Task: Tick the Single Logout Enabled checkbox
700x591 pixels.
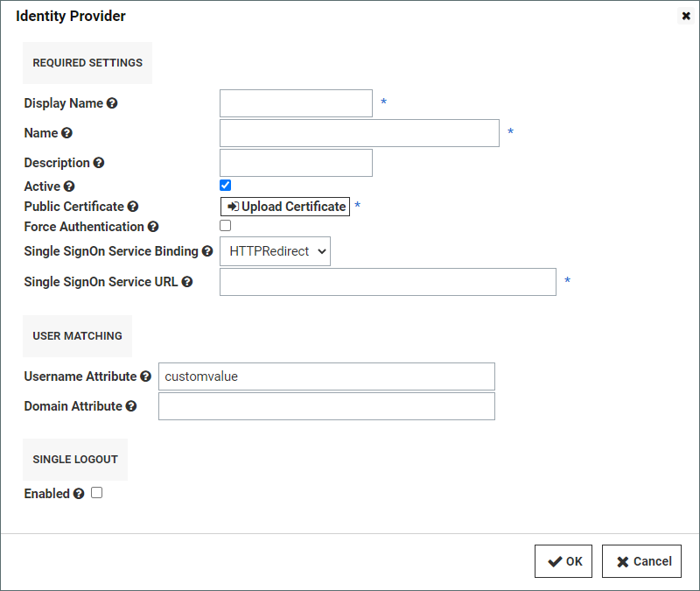Action: click(96, 493)
